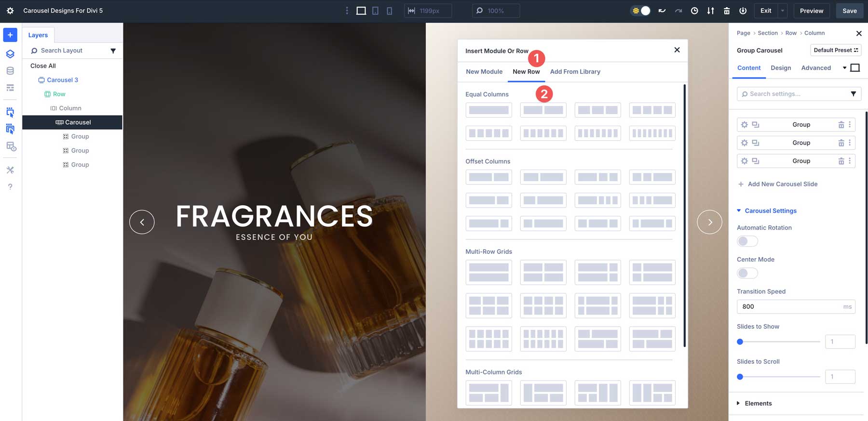
Task: Open the Layers icon in left sidebar
Action: pyautogui.click(x=10, y=54)
